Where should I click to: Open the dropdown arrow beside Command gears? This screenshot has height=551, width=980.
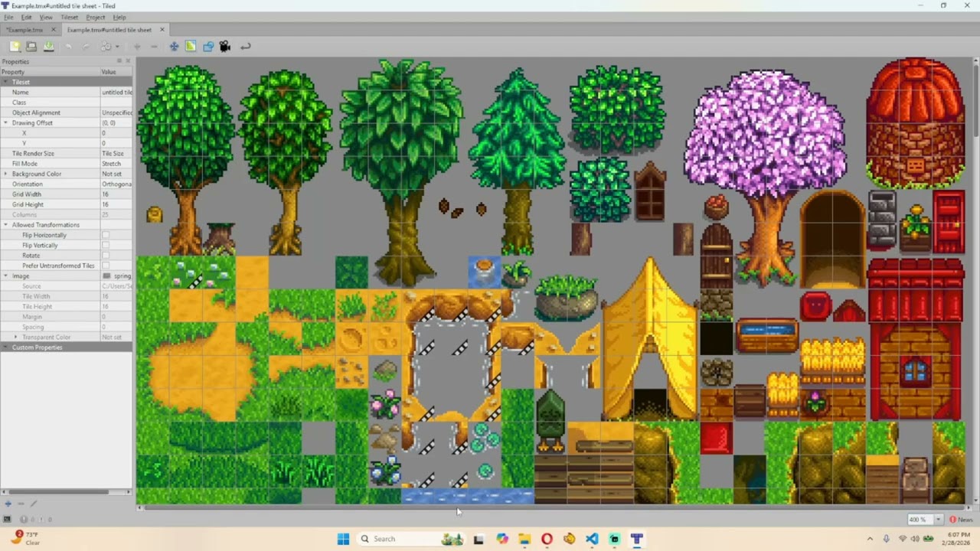point(116,47)
